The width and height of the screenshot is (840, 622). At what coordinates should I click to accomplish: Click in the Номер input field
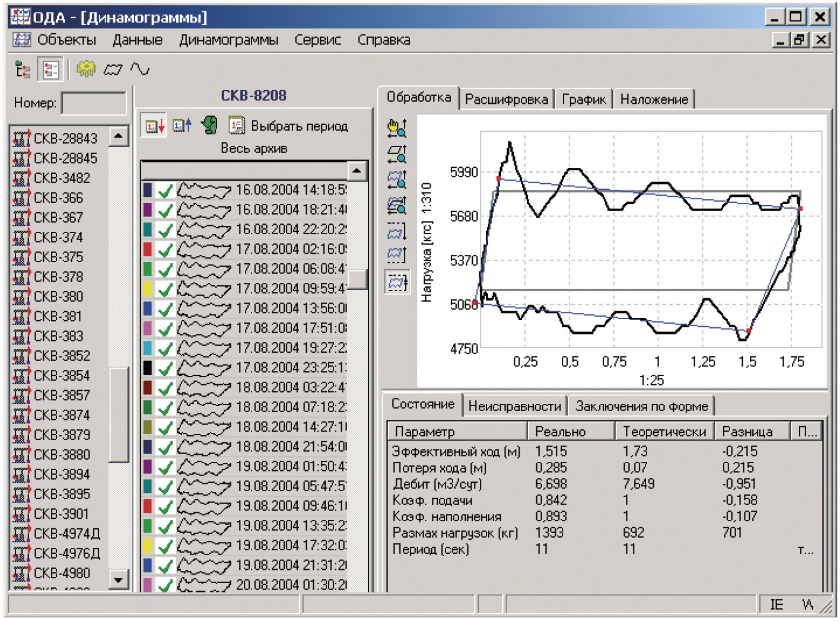point(94,103)
